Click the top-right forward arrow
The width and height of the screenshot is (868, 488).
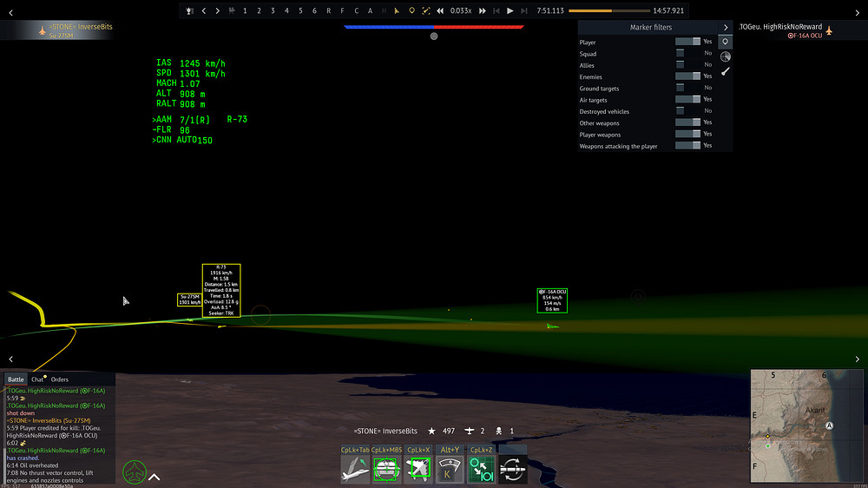(x=858, y=12)
